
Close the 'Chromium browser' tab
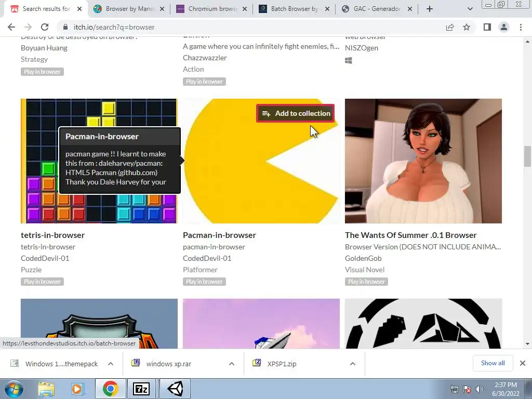click(245, 9)
